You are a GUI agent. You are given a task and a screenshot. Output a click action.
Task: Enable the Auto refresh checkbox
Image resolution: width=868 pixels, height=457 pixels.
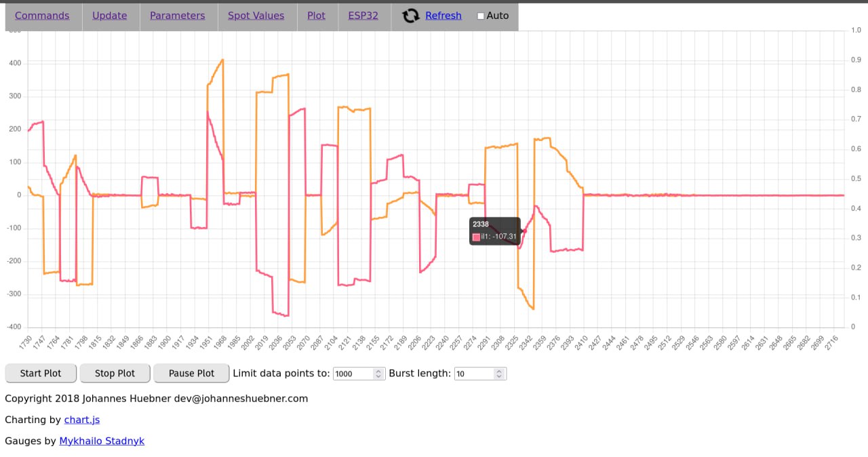coord(481,16)
